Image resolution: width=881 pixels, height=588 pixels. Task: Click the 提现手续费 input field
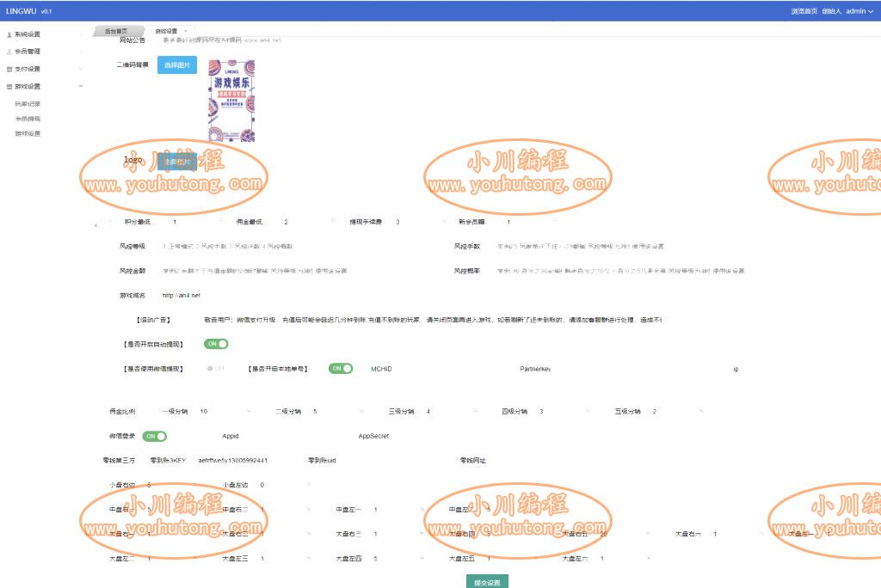(x=419, y=222)
